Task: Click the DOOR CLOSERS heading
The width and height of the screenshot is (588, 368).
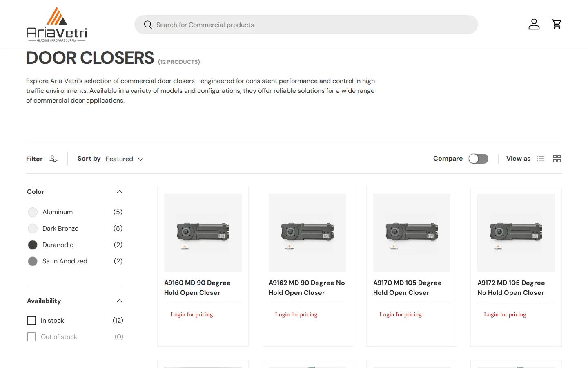Action: tap(90, 58)
